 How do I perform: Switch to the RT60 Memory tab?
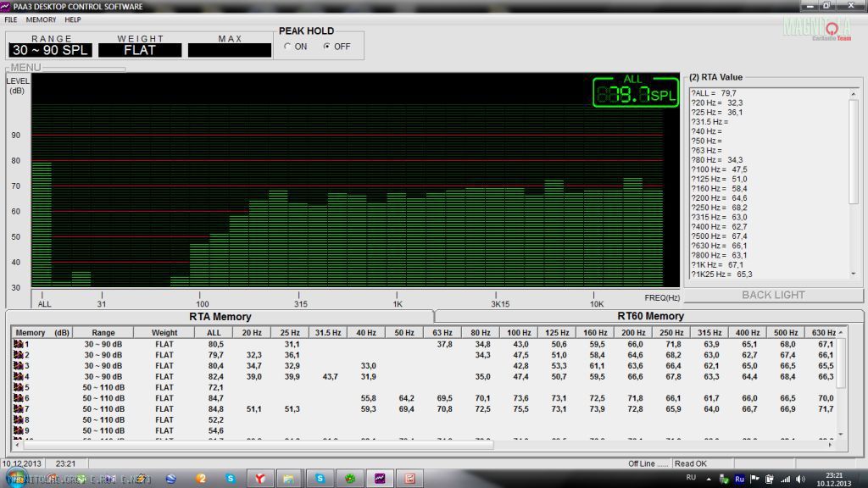click(x=650, y=316)
